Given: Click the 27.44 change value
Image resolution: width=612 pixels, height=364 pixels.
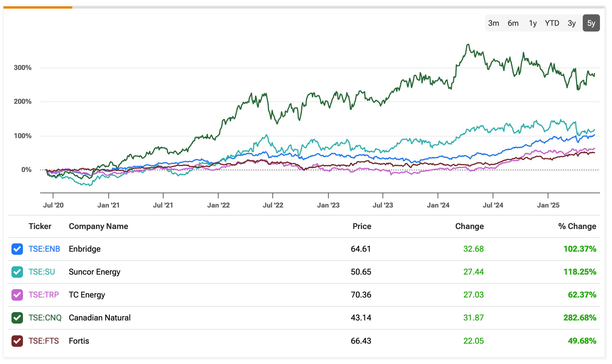Looking at the screenshot, I should (473, 272).
